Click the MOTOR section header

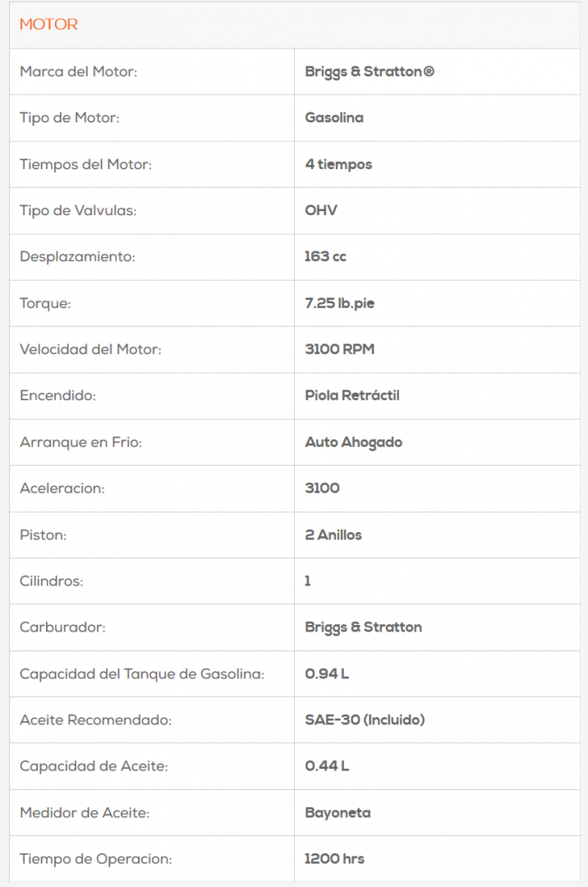tap(48, 25)
